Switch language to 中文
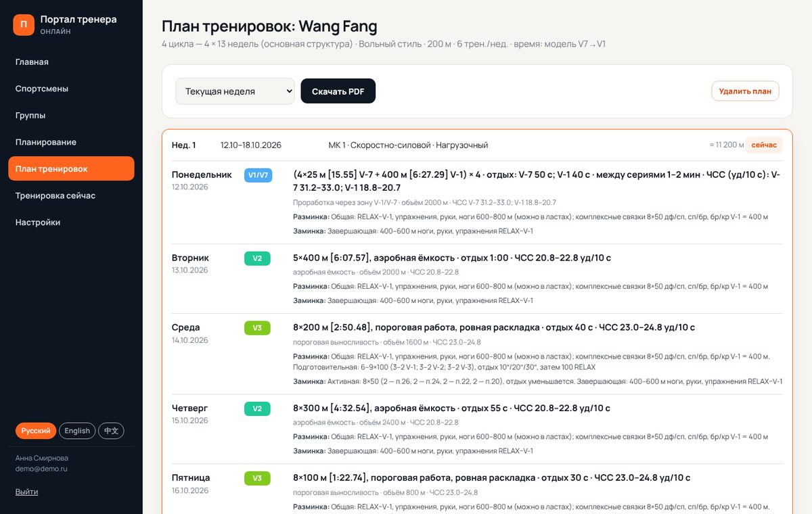This screenshot has height=514, width=812. point(111,431)
